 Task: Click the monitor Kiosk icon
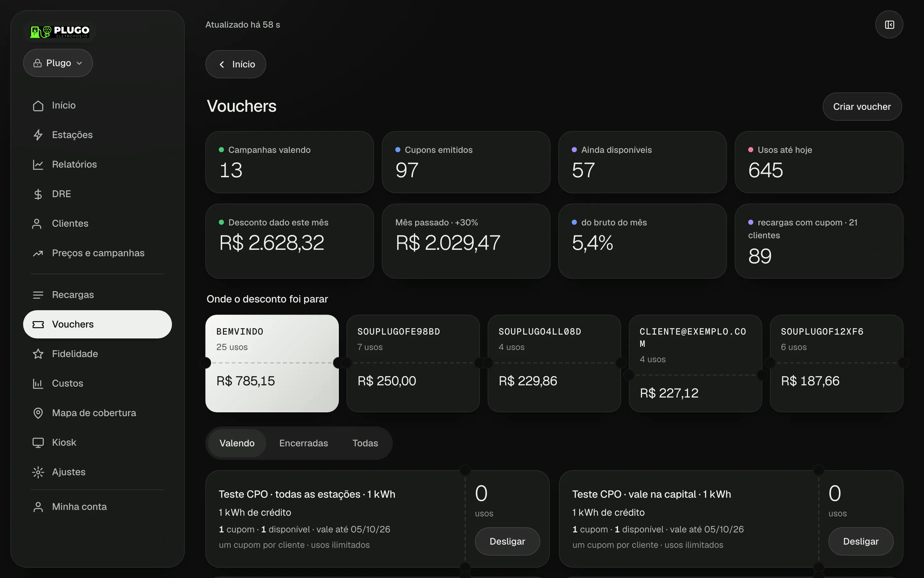click(x=38, y=443)
